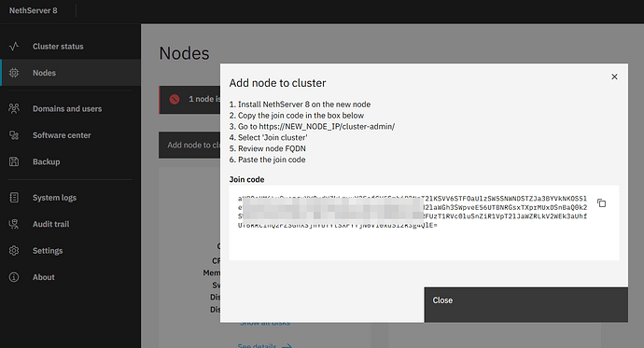This screenshot has width=644, height=348.
Task: Copy the join code with clipboard icon
Action: point(601,203)
